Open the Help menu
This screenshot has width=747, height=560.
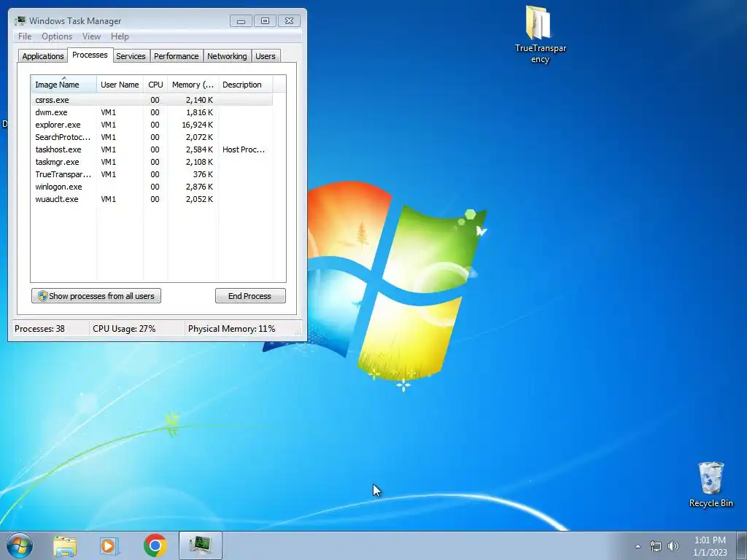pyautogui.click(x=120, y=36)
